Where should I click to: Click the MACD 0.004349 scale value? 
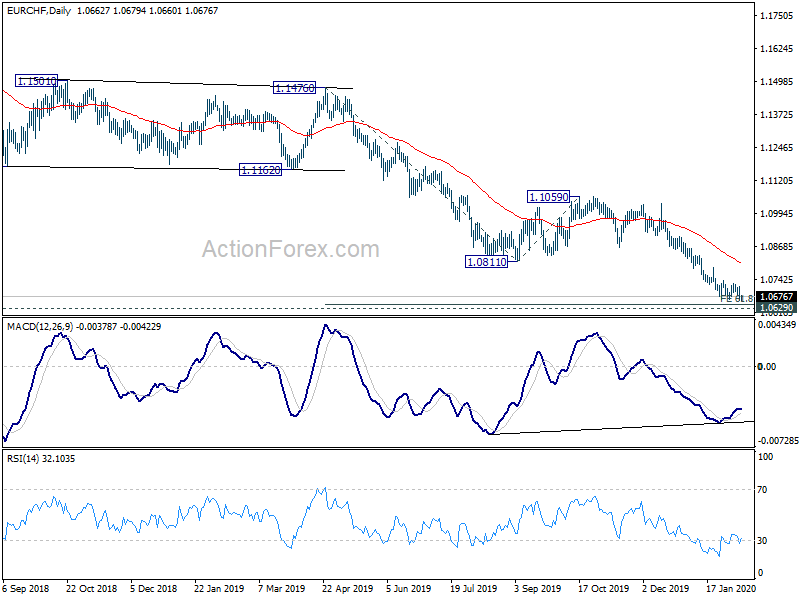(777, 324)
